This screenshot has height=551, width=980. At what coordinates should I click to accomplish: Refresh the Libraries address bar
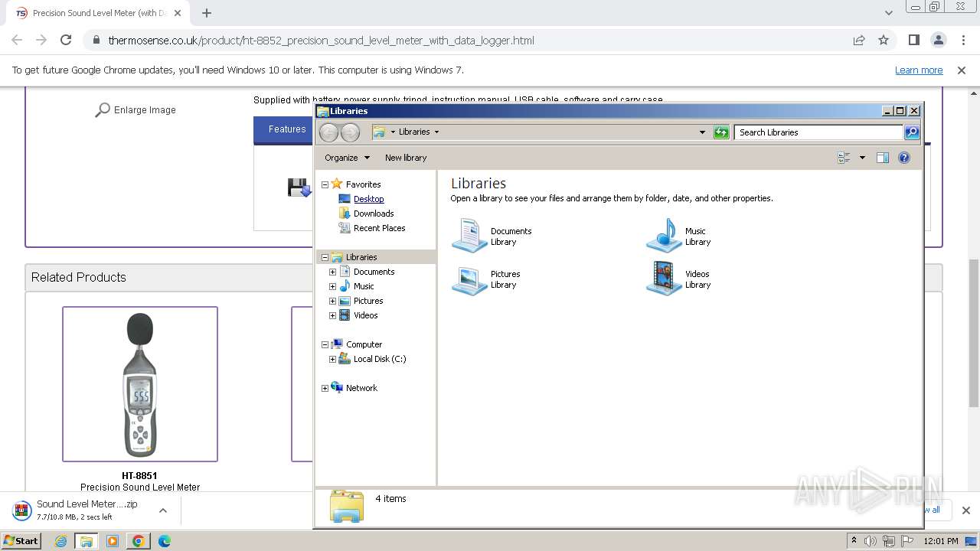[721, 132]
